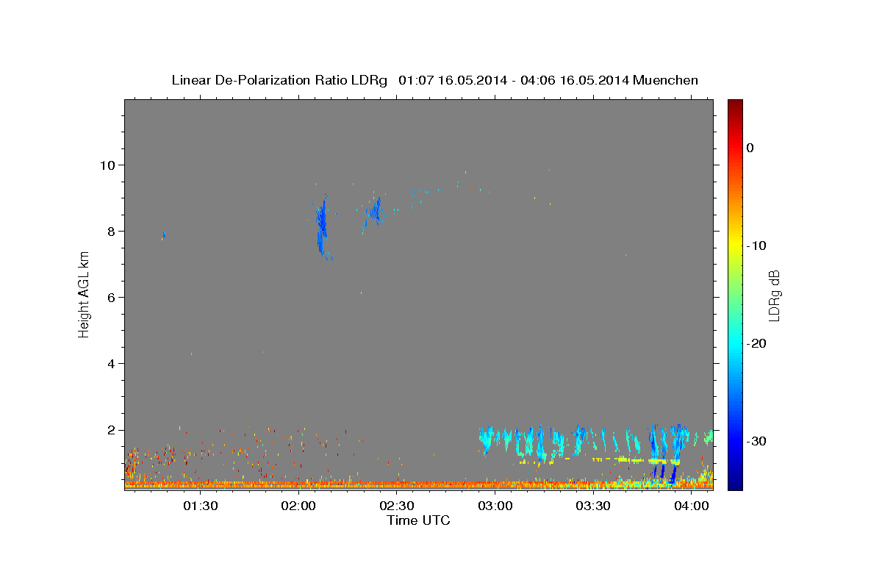This screenshot has width=882, height=588.
Task: Click the dark blue bottom of colorbar
Action: 735,483
